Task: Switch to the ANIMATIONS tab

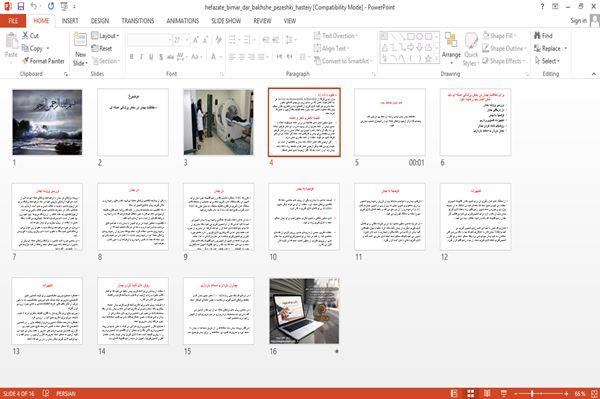Action: (183, 21)
